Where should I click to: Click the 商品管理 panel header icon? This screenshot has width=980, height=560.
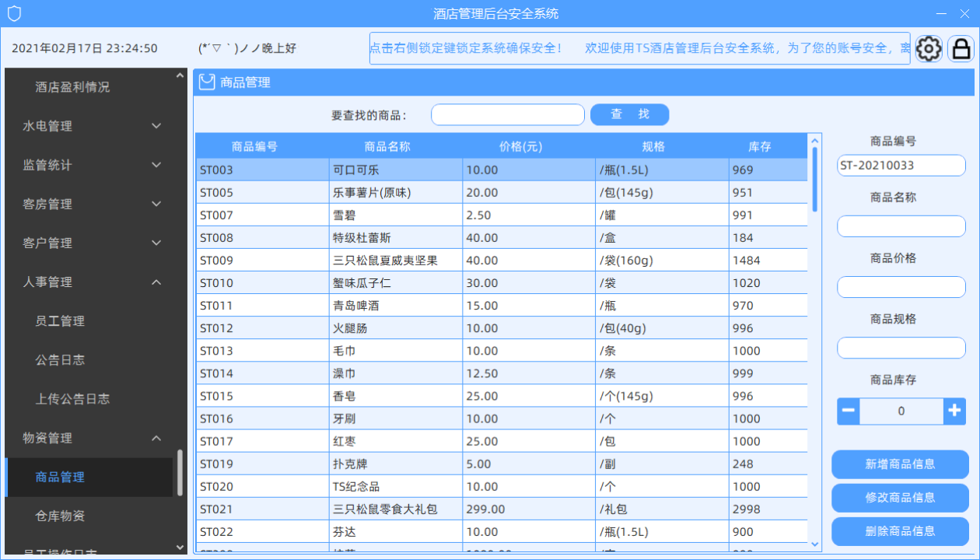[206, 82]
